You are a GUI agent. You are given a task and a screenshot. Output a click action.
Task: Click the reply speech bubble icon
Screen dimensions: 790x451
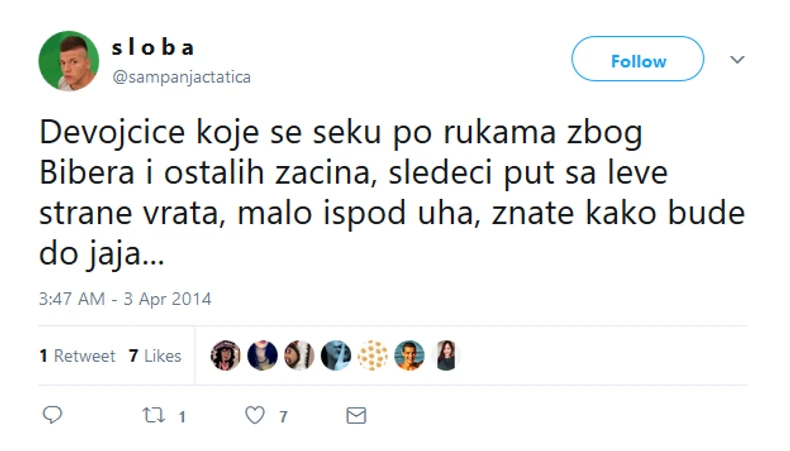click(x=53, y=415)
